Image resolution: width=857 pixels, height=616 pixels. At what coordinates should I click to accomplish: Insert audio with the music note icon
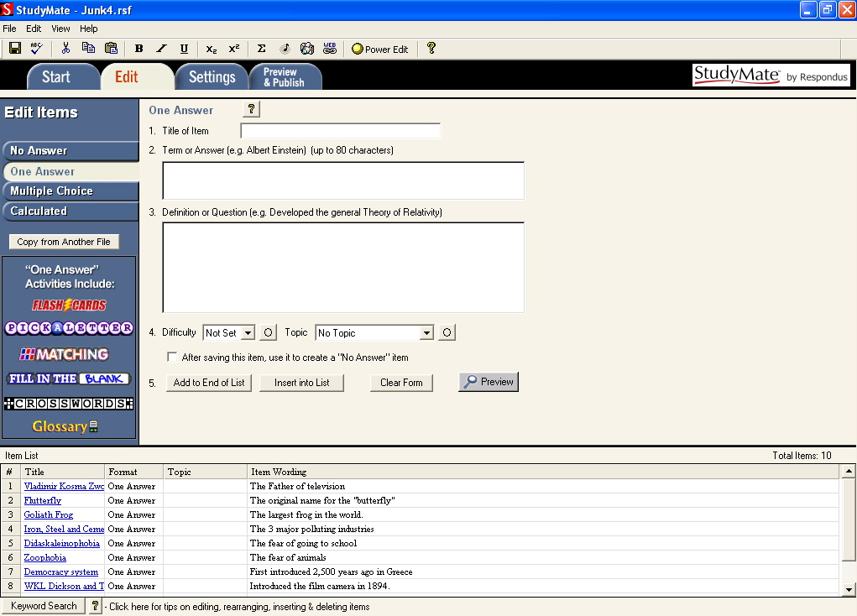(x=285, y=49)
